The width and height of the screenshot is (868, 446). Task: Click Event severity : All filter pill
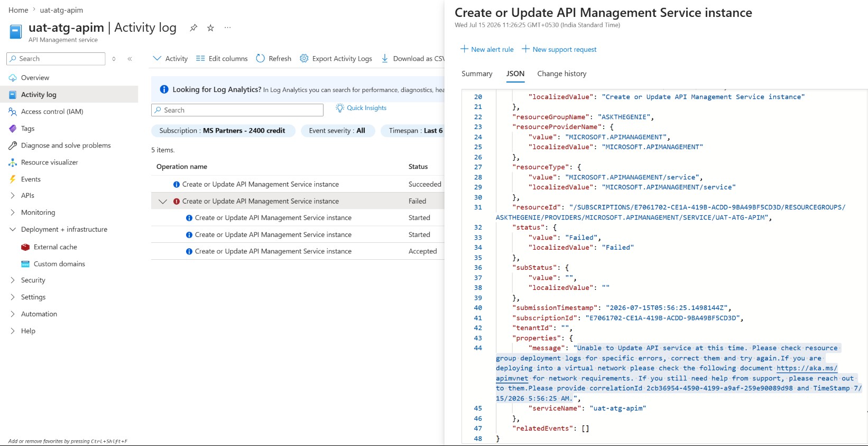337,131
